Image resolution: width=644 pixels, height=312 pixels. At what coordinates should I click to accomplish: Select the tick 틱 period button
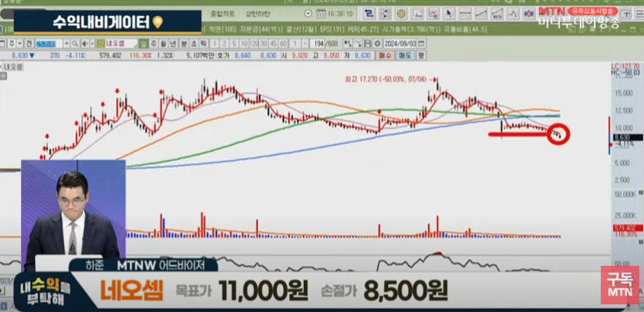[204, 43]
